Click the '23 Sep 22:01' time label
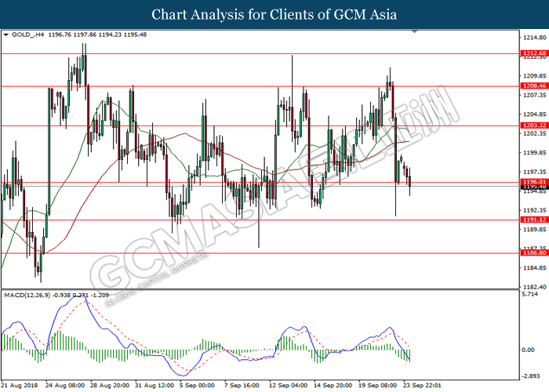 [x=423, y=386]
